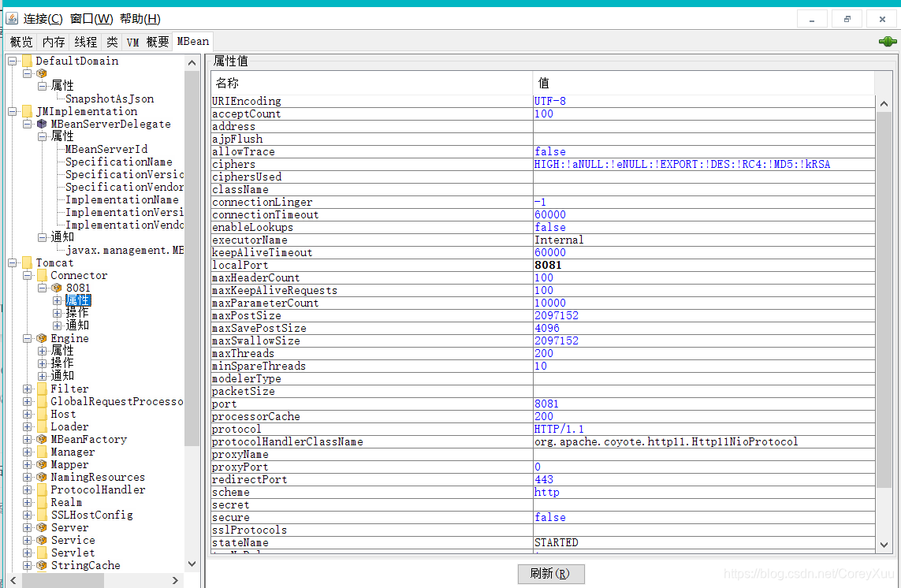
Task: Switch to the 类 tab
Action: (x=112, y=42)
